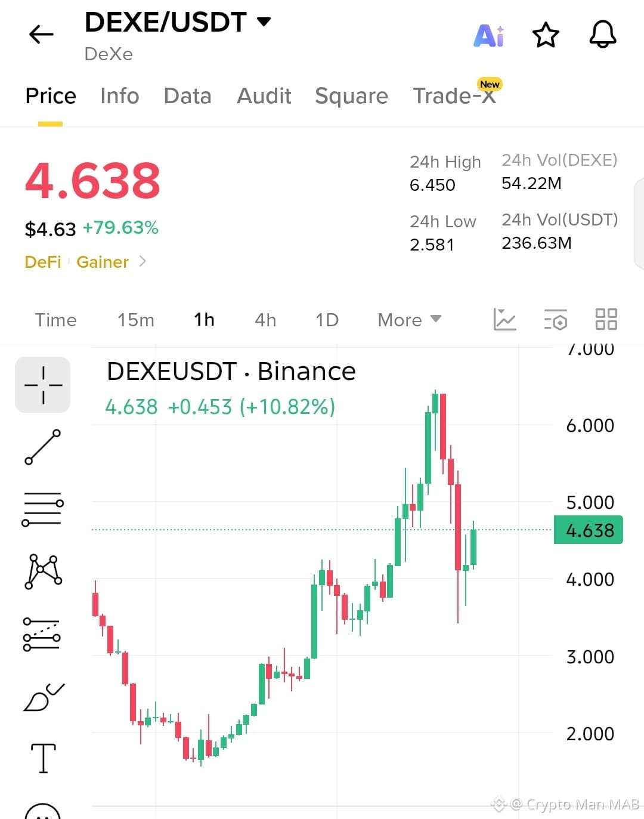Switch to the Square tab

tap(351, 96)
